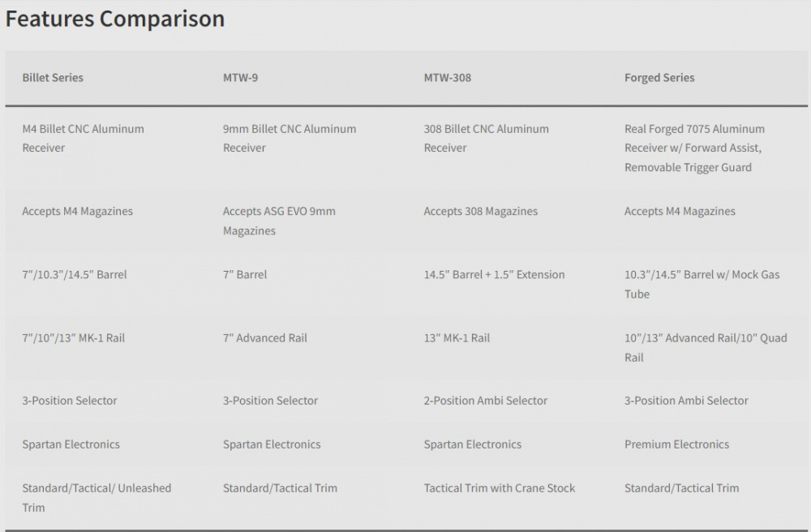Click the MTW-308 column header
This screenshot has height=532, width=811.
pos(448,78)
